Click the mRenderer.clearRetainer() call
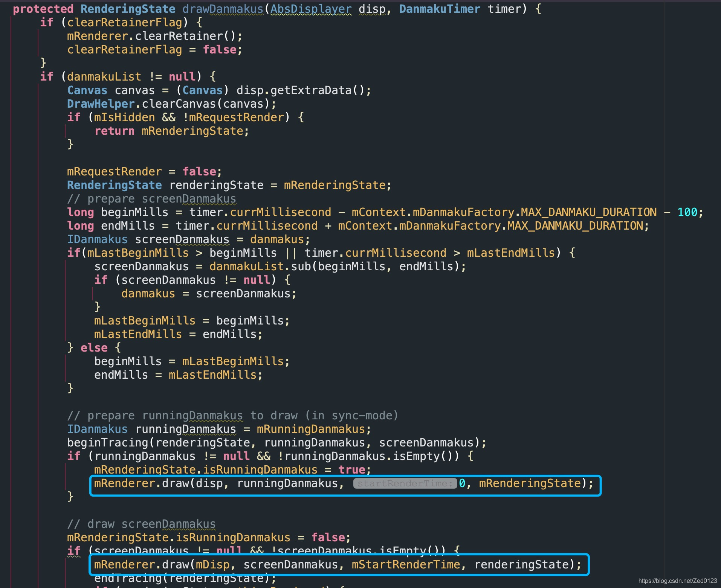This screenshot has width=721, height=588. coord(154,36)
